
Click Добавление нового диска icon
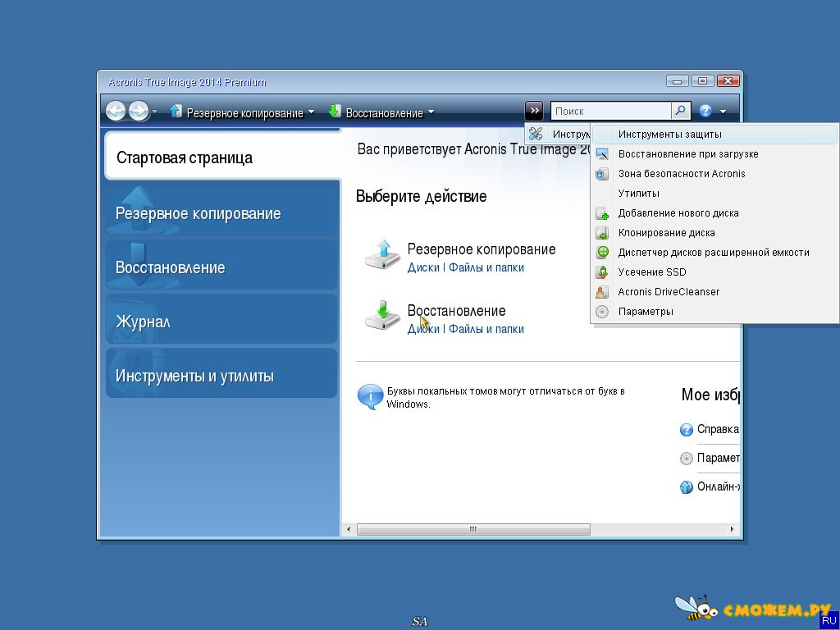coord(602,213)
